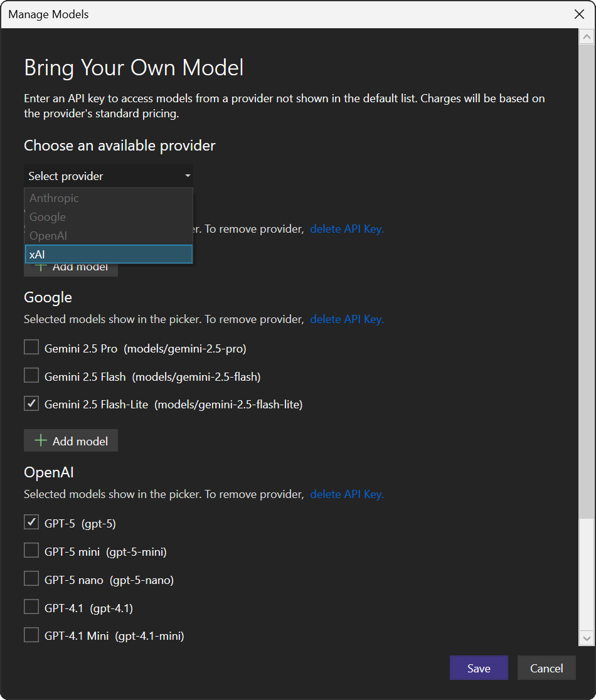This screenshot has height=700, width=596.
Task: Save the model configuration
Action: tap(479, 668)
